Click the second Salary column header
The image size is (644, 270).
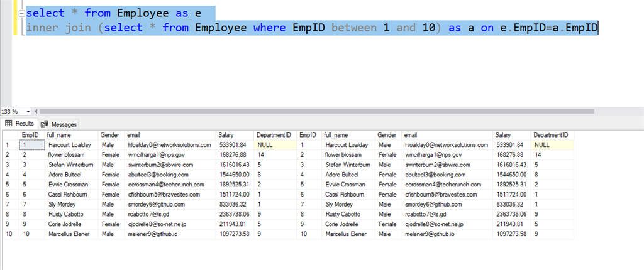click(512, 134)
